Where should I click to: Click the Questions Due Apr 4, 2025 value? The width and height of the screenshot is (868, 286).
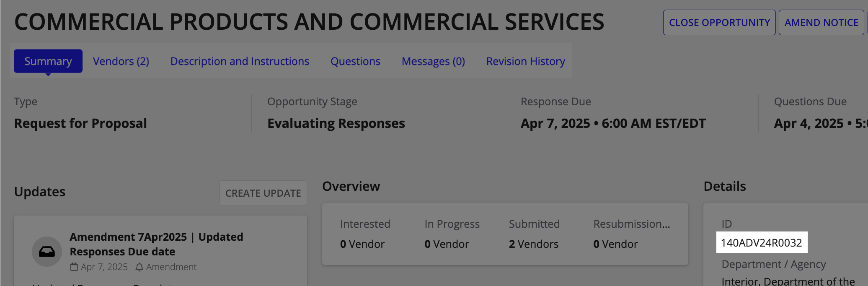click(x=820, y=123)
